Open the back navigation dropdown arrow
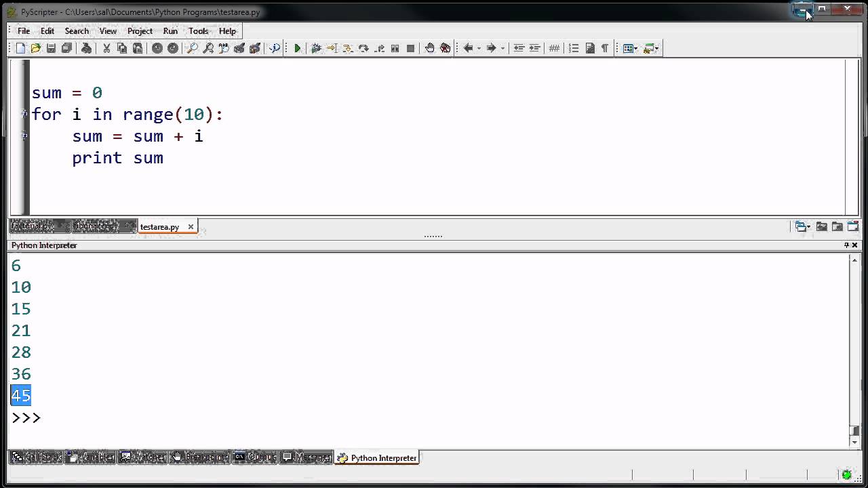The image size is (868, 488). click(479, 48)
